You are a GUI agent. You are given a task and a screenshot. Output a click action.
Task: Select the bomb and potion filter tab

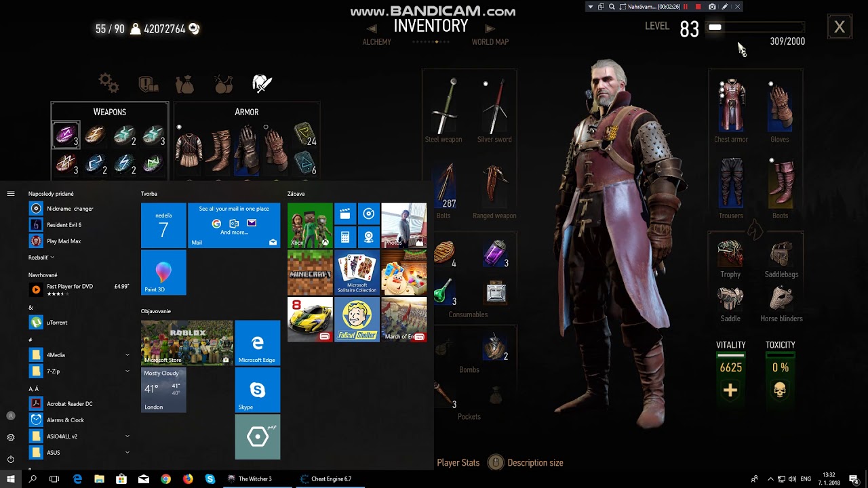[x=223, y=83]
